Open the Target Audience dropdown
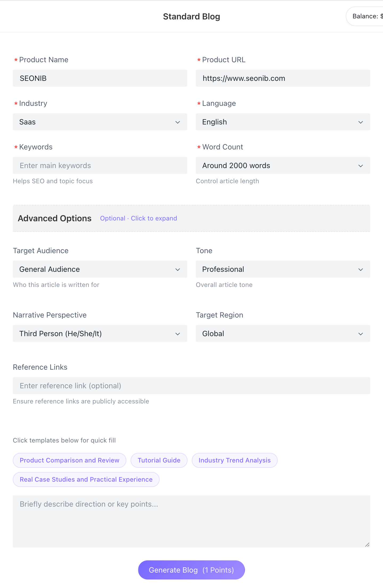The width and height of the screenshot is (383, 588). [x=100, y=269]
